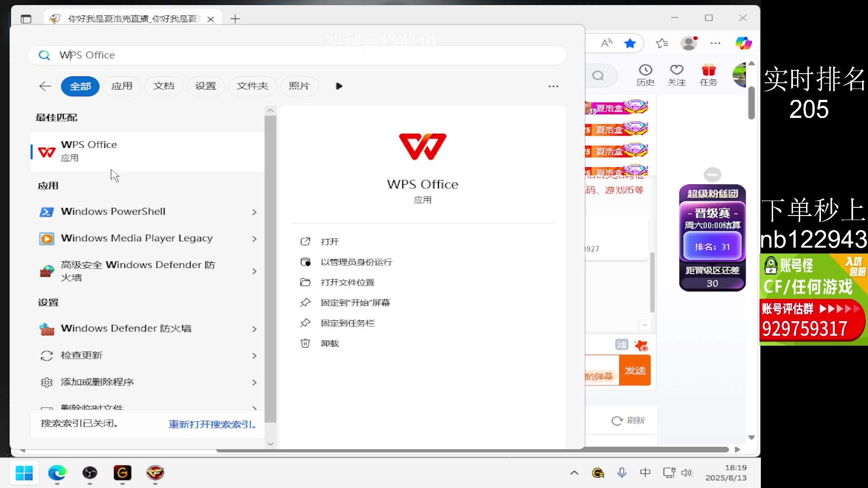Open a new Edge tab
The height and width of the screenshot is (488, 868).
point(235,19)
